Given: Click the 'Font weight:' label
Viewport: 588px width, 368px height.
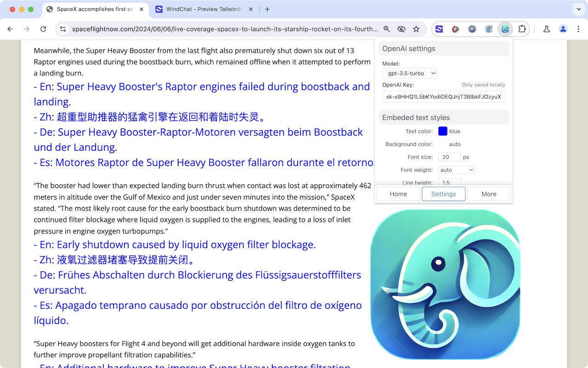Looking at the screenshot, I should (417, 170).
